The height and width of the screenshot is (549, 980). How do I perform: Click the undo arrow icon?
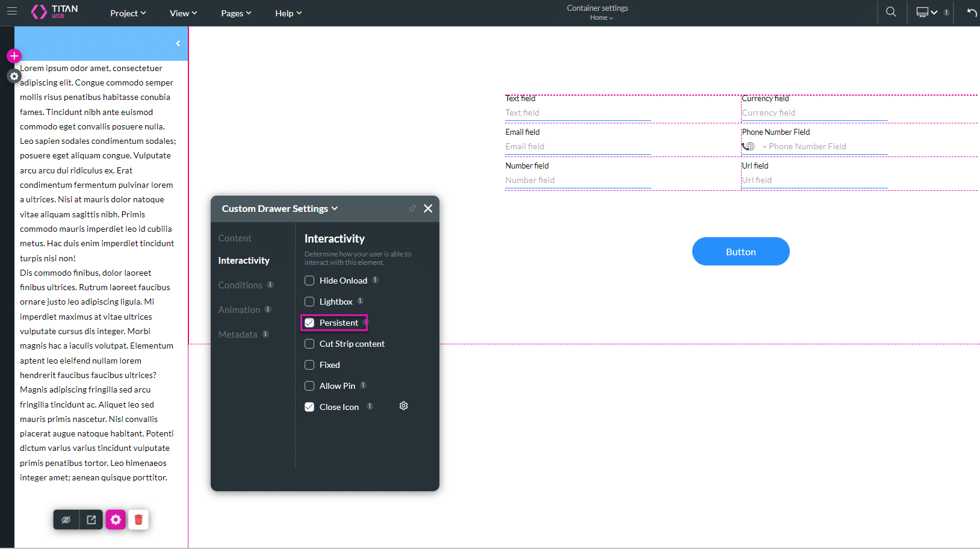[971, 13]
